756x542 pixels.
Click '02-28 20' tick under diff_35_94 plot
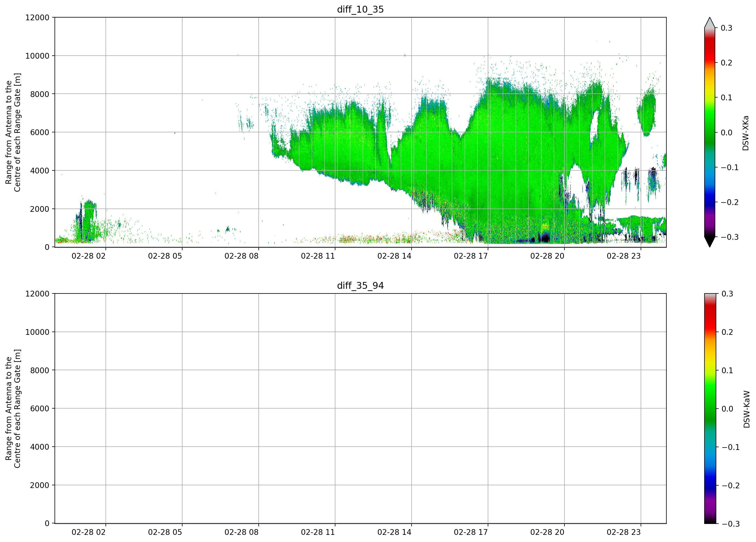click(547, 532)
